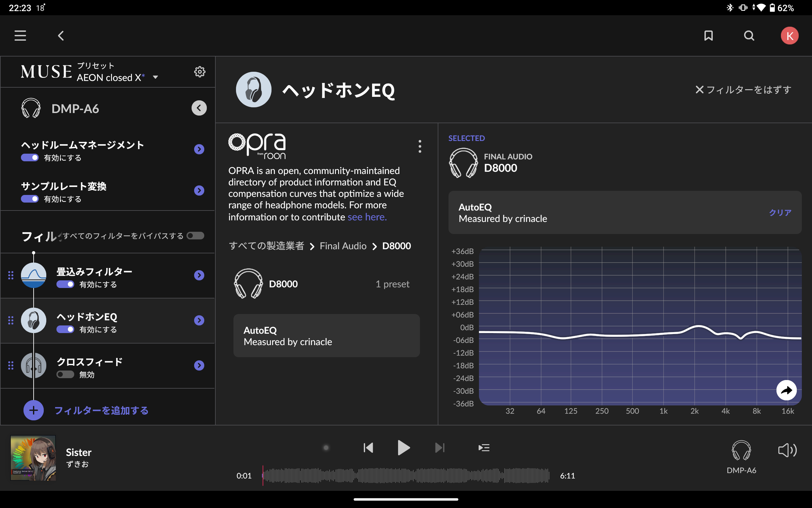Click クリア to clear selected AutoEQ
Viewport: 812px width, 508px height.
point(780,213)
